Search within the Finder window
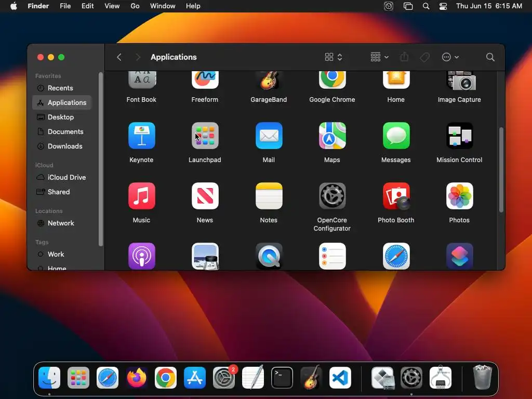Image resolution: width=532 pixels, height=399 pixels. tap(490, 57)
